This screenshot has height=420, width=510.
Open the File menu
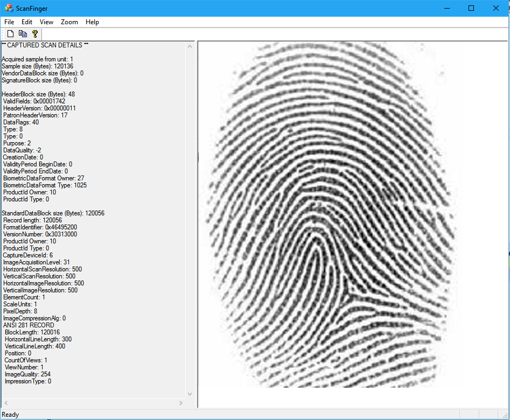pyautogui.click(x=9, y=22)
